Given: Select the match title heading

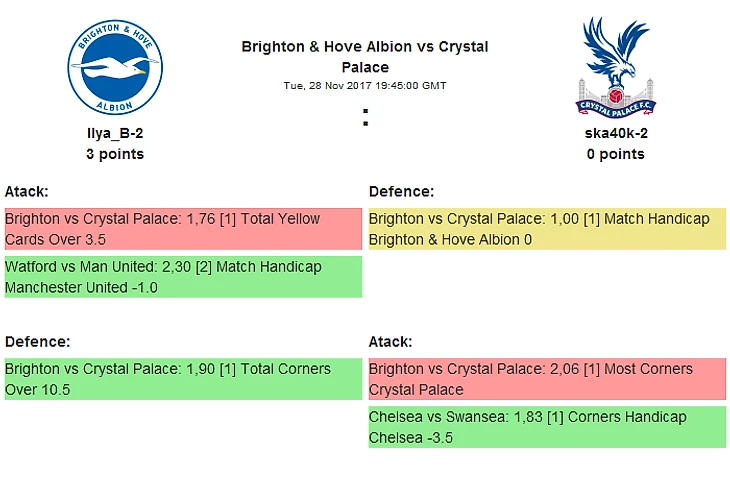Looking at the screenshot, I should 365,57.
